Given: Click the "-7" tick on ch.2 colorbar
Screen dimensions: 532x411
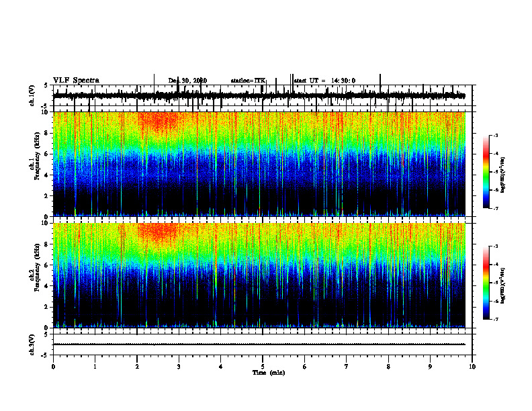Looking at the screenshot, I should coord(496,319).
